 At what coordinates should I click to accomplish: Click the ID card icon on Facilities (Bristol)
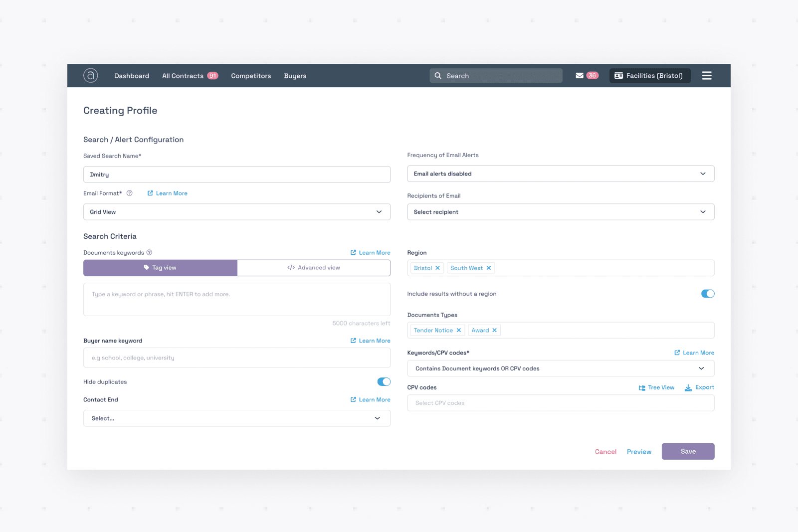coord(619,76)
